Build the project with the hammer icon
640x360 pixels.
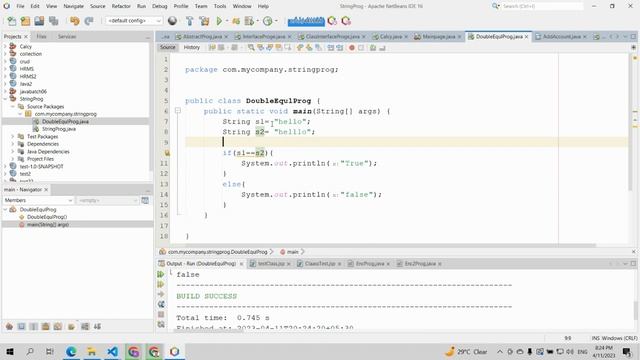(x=189, y=21)
